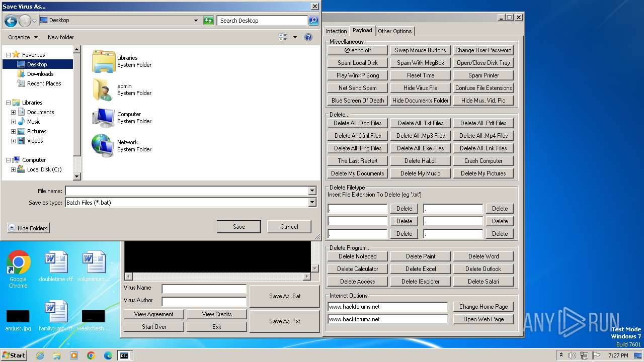This screenshot has height=362, width=644.
Task: Click the Search Desktop field
Action: (263, 21)
